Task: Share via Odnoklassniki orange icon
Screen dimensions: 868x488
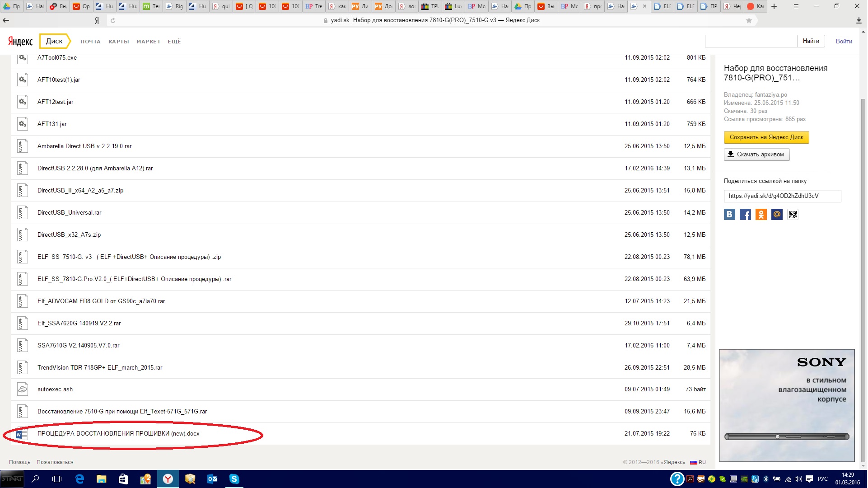Action: coord(761,215)
